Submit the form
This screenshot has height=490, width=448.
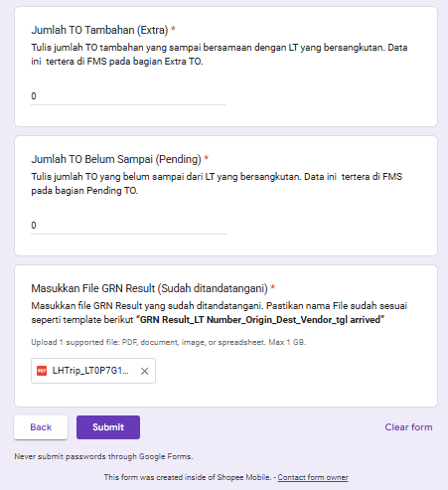pyautogui.click(x=108, y=427)
